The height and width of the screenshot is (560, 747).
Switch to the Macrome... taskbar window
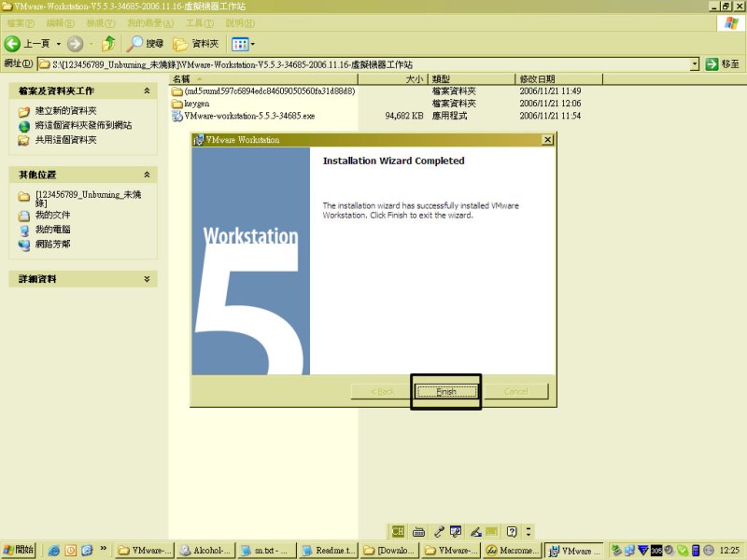pyautogui.click(x=512, y=551)
